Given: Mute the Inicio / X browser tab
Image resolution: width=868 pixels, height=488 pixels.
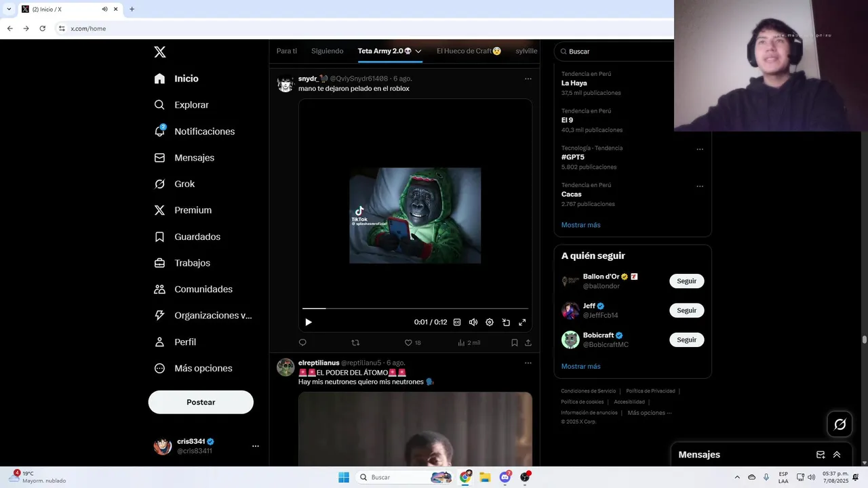Looking at the screenshot, I should coord(104,9).
